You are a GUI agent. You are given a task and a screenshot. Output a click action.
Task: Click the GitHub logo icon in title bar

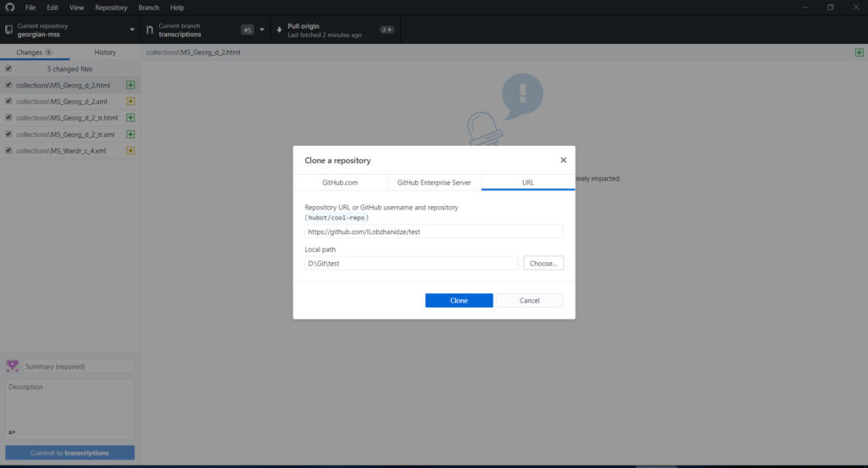pyautogui.click(x=9, y=8)
